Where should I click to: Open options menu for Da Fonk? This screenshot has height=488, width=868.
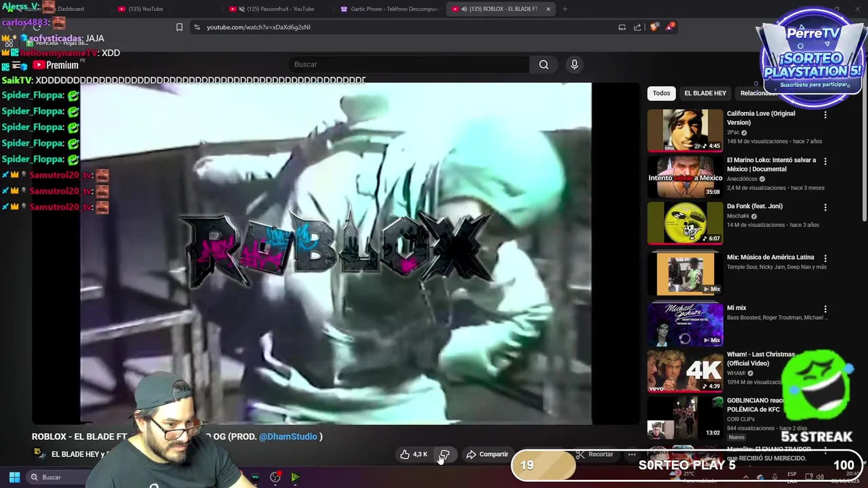pos(825,207)
